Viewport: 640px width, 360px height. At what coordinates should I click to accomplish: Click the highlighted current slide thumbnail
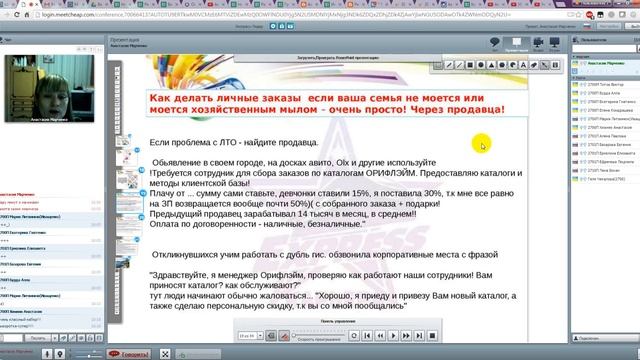pos(129,202)
